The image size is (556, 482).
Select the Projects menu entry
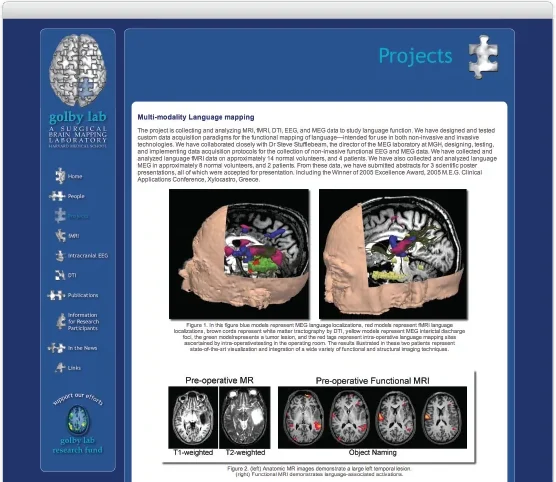(x=78, y=216)
